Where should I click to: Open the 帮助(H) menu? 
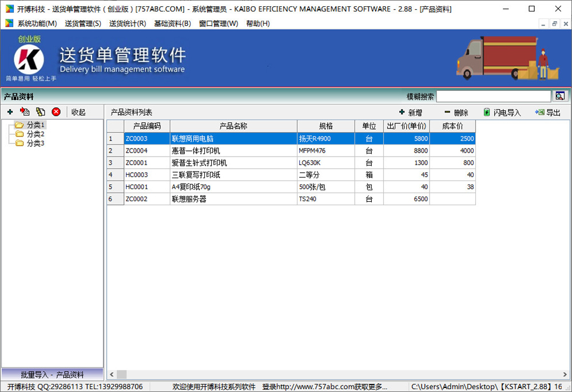click(x=258, y=23)
